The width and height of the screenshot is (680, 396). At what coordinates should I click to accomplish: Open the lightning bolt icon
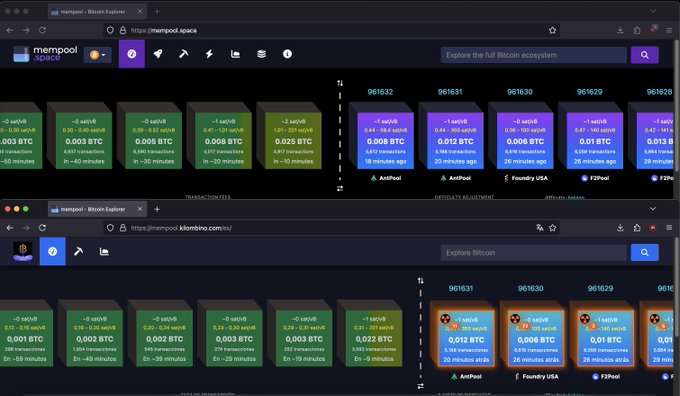[x=209, y=54]
